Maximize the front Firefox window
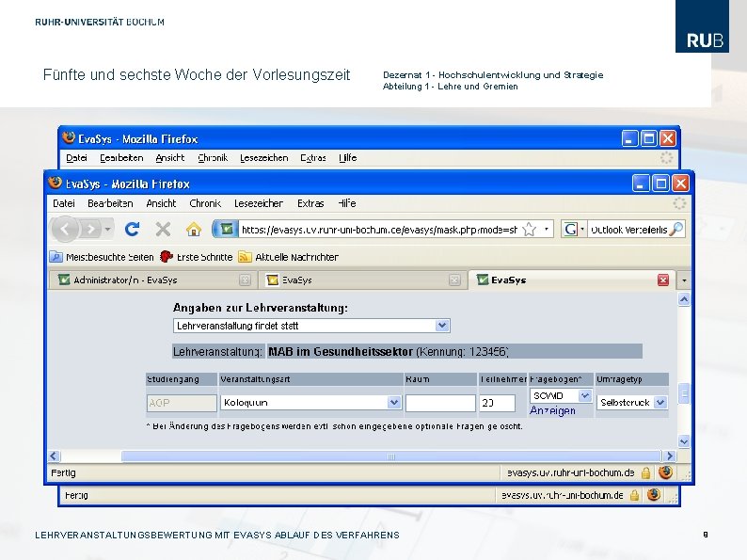The image size is (747, 560). 660,184
